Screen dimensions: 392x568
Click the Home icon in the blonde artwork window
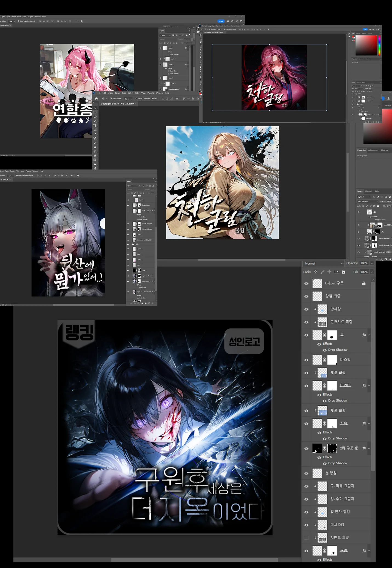coord(96,98)
